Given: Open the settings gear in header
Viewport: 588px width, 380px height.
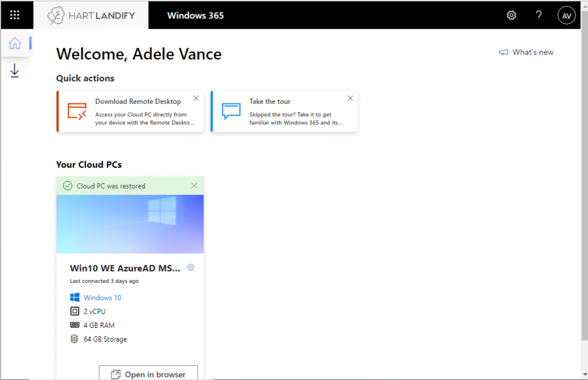Looking at the screenshot, I should coord(511,15).
